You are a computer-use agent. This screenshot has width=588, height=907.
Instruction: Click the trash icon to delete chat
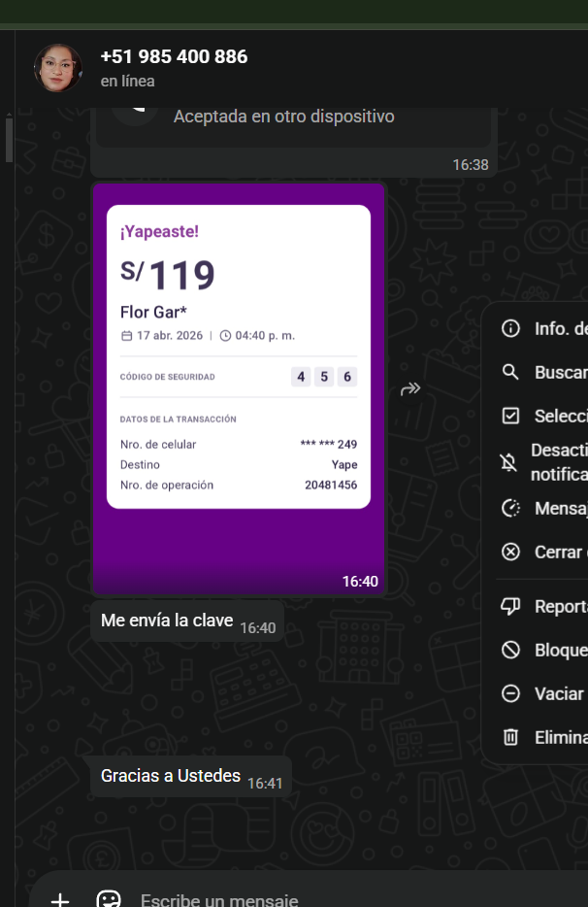pyautogui.click(x=510, y=737)
